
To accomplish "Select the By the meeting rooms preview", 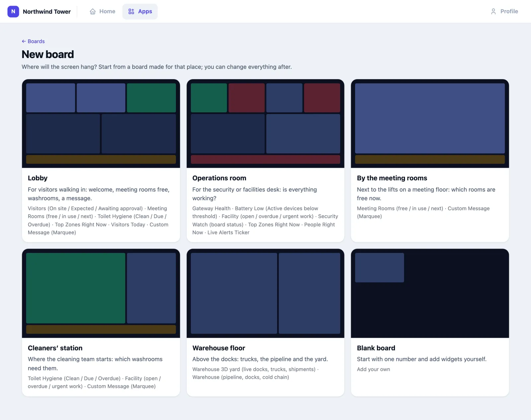I will (x=430, y=124).
